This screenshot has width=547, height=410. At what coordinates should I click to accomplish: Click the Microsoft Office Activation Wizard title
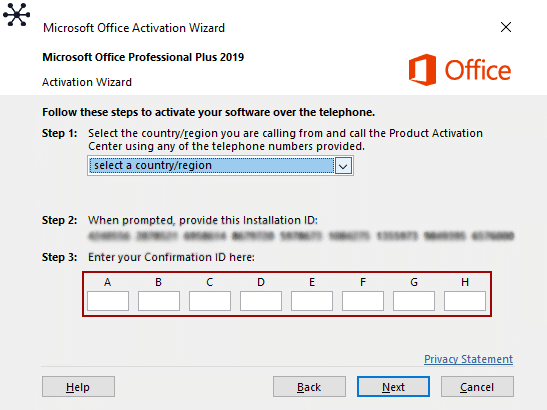[x=134, y=28]
